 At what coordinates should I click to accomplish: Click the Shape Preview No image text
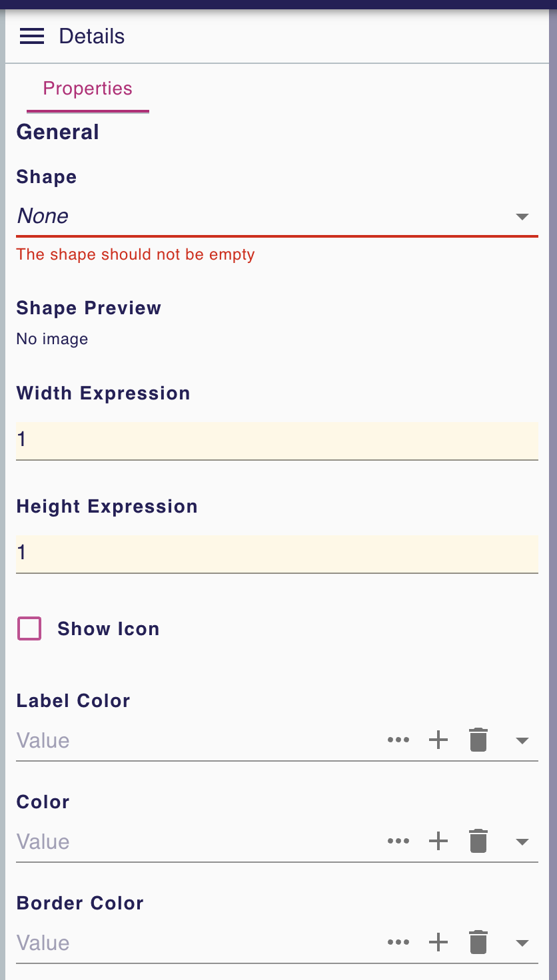click(52, 339)
